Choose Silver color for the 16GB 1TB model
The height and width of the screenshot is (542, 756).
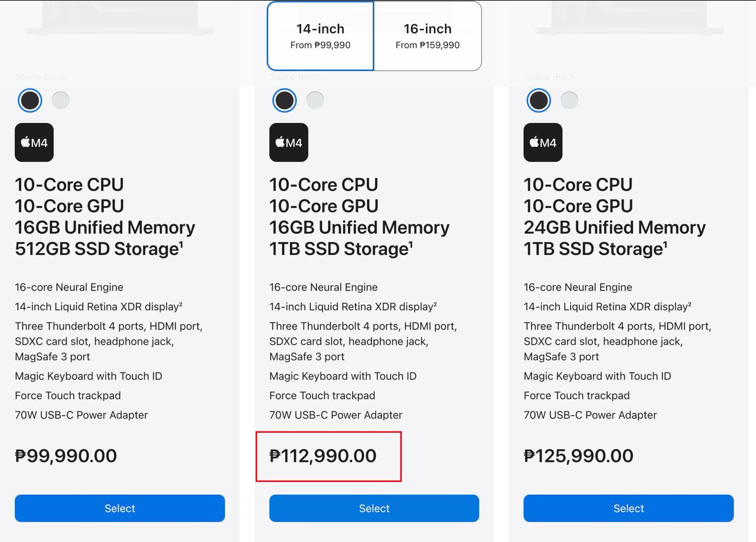point(315,100)
